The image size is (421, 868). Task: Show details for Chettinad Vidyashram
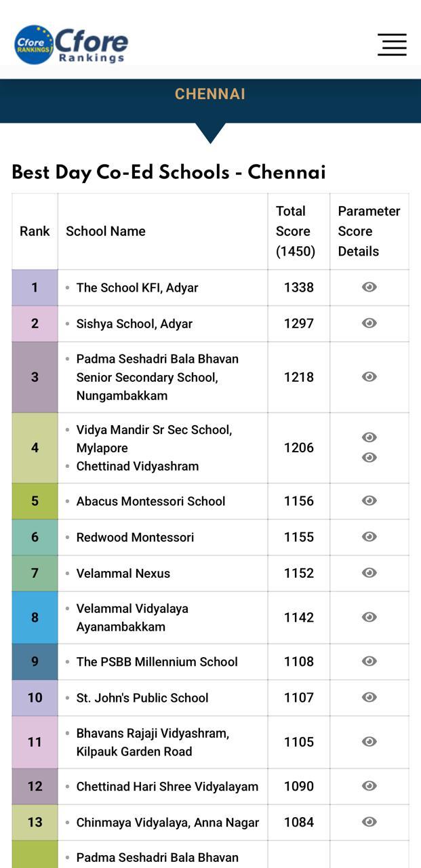pos(369,458)
